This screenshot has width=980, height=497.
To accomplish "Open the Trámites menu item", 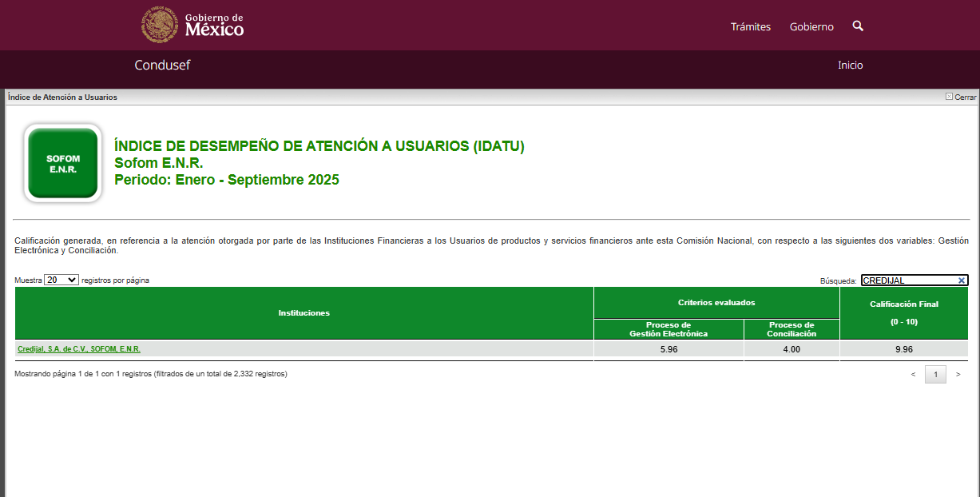I will click(750, 26).
